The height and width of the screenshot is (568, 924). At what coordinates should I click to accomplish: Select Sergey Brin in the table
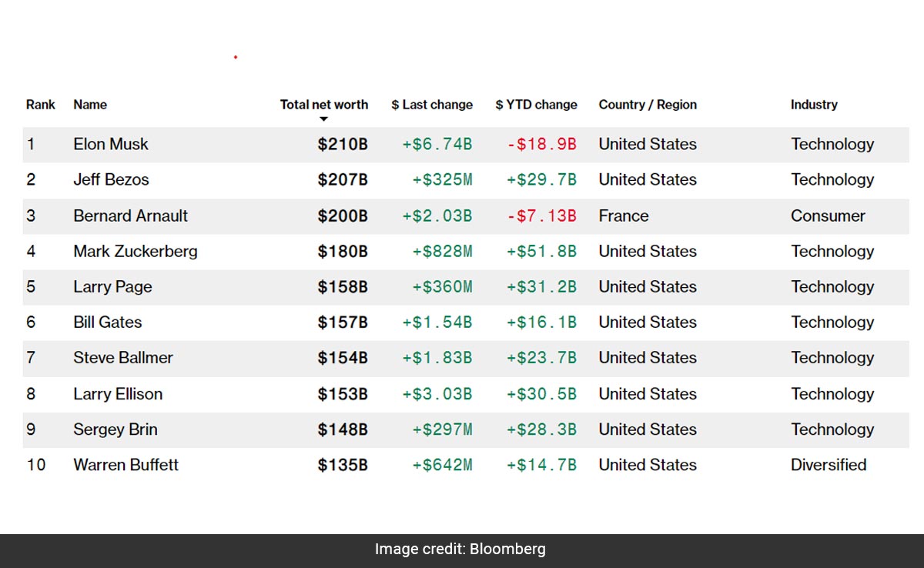coord(115,429)
